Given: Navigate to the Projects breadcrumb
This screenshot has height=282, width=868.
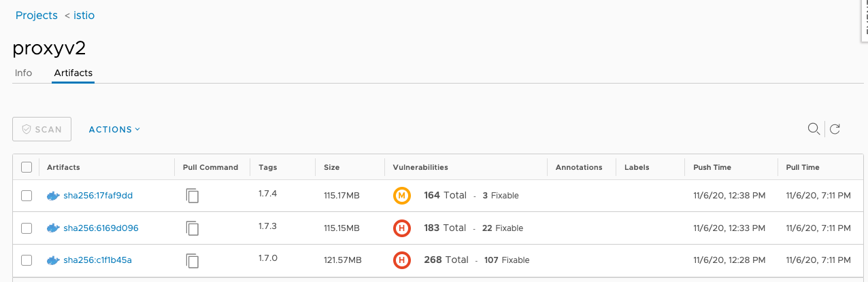Looking at the screenshot, I should pos(36,15).
